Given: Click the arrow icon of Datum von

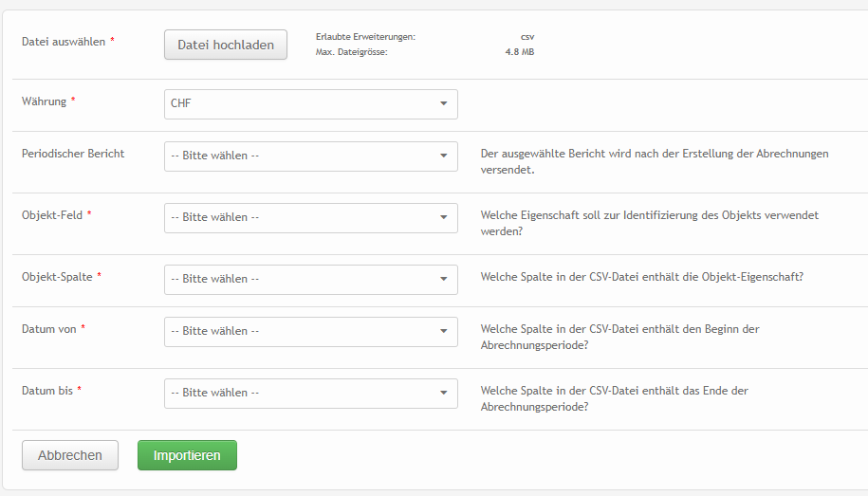Looking at the screenshot, I should click(443, 332).
